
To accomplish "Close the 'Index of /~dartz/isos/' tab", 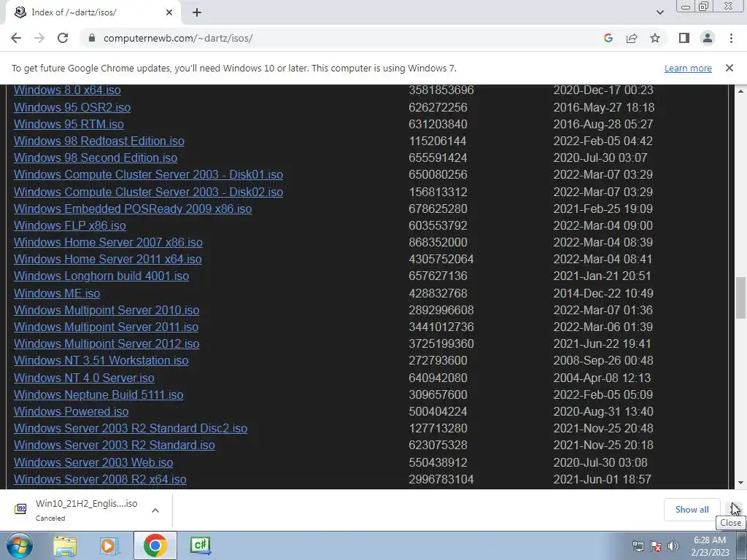I will coord(169,12).
